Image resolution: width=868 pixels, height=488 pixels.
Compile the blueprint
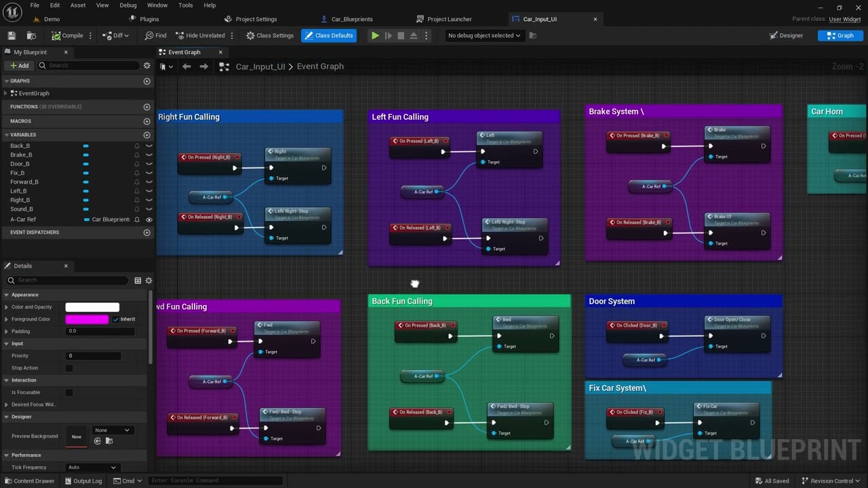tap(67, 35)
